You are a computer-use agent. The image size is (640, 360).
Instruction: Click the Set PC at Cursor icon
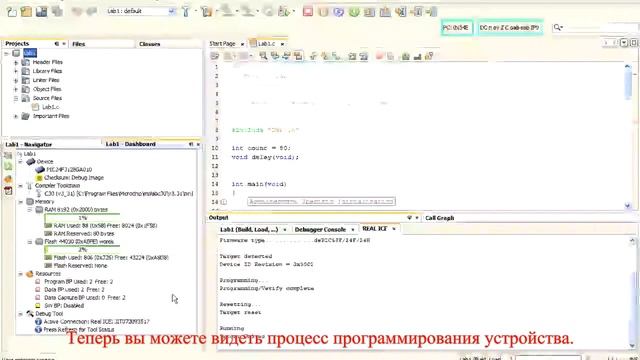(x=417, y=12)
